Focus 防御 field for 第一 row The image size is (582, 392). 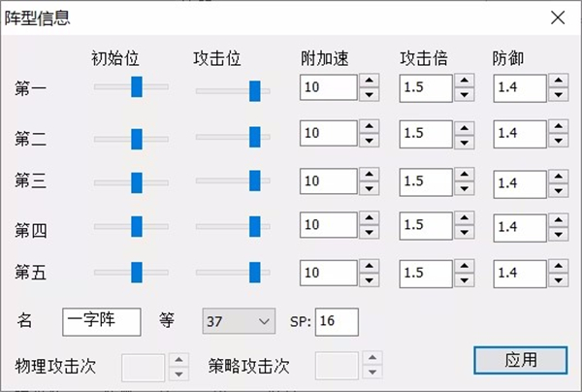(520, 88)
